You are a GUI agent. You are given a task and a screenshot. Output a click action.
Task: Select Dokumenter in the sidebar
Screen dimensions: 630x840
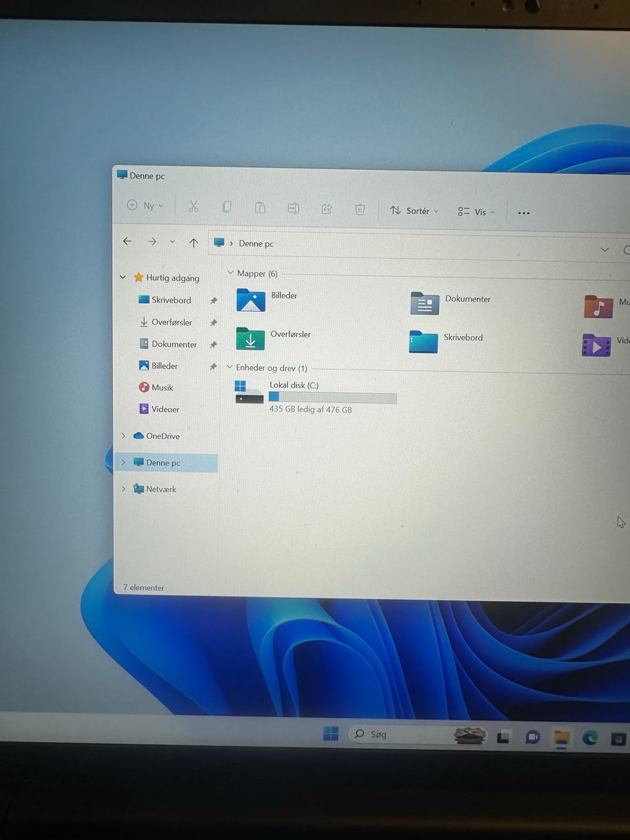click(168, 344)
